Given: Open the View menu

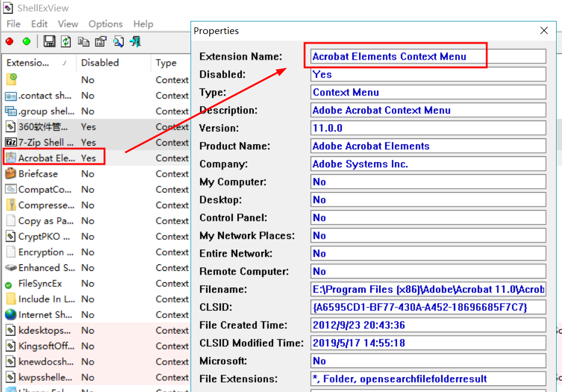Looking at the screenshot, I should [67, 24].
